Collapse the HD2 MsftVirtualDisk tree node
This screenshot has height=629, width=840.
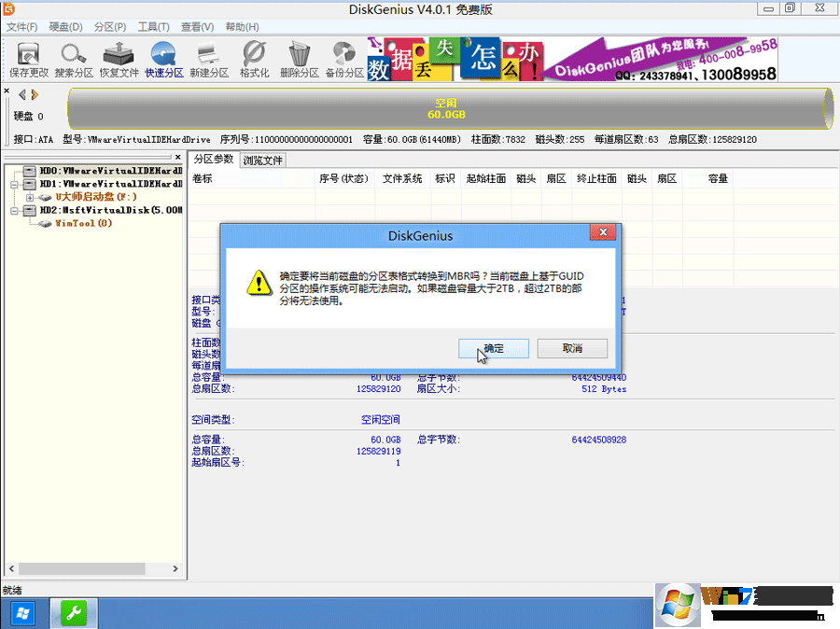tap(13, 210)
